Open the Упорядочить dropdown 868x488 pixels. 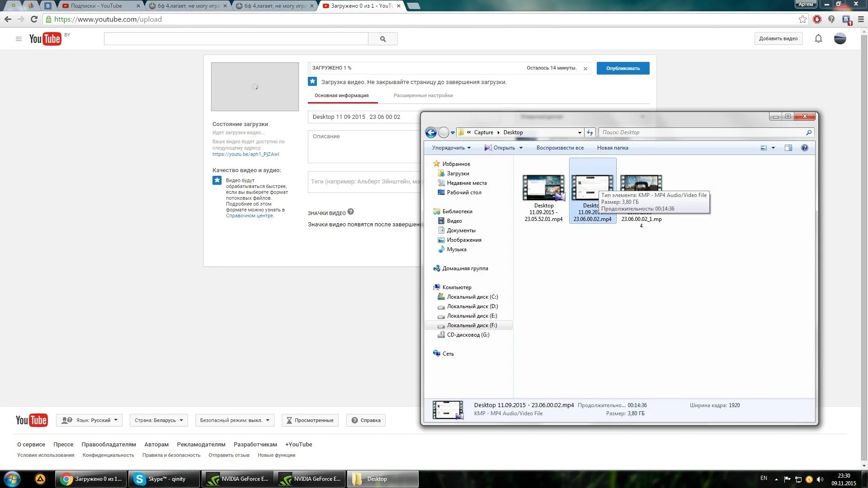tap(451, 148)
